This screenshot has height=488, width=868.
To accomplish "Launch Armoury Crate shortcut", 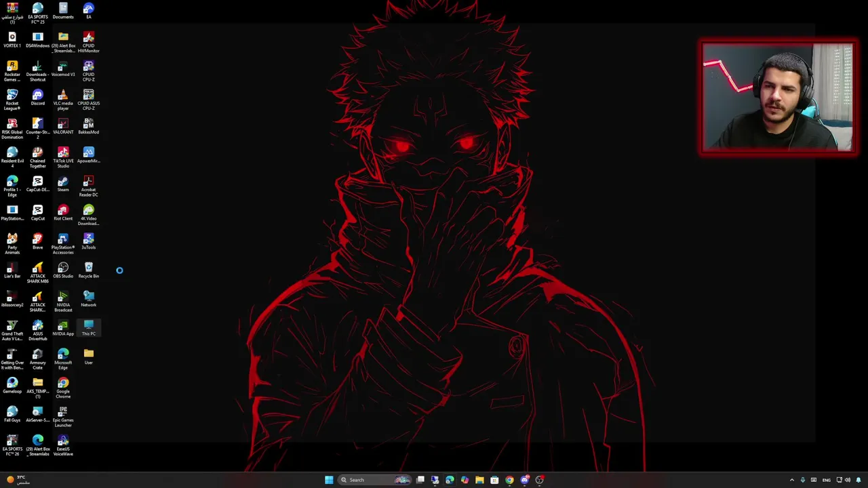I will pyautogui.click(x=37, y=359).
